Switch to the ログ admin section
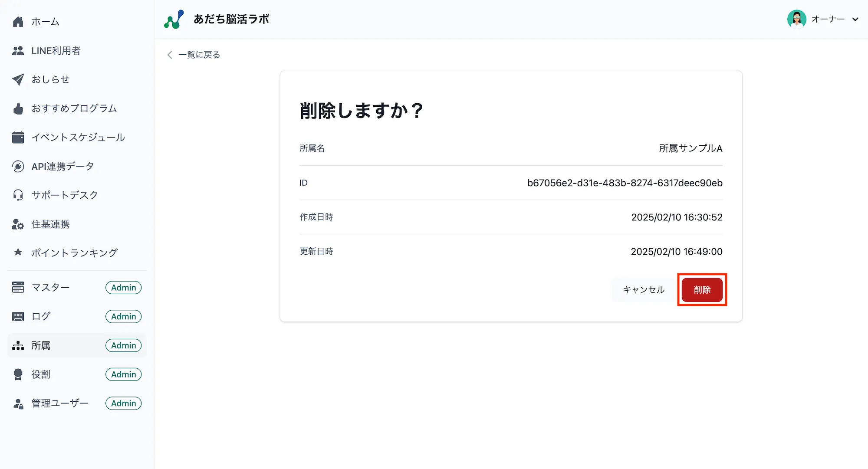This screenshot has width=868, height=469. click(x=41, y=316)
